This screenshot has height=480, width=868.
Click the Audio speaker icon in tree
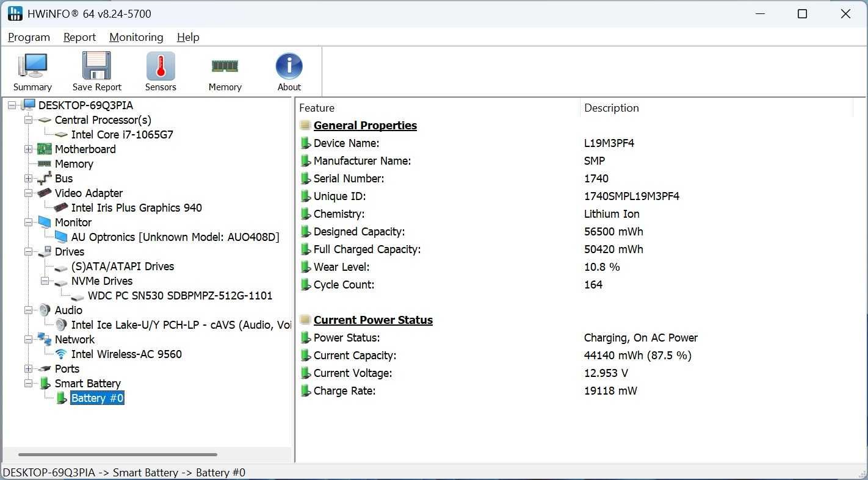pyautogui.click(x=45, y=310)
